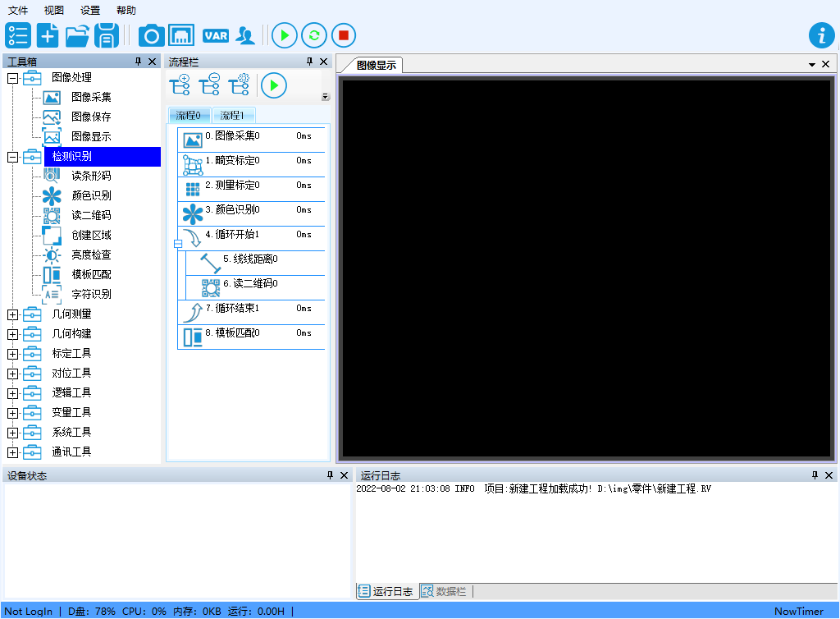Run once with green play button
The height and width of the screenshot is (619, 840).
coord(285,36)
